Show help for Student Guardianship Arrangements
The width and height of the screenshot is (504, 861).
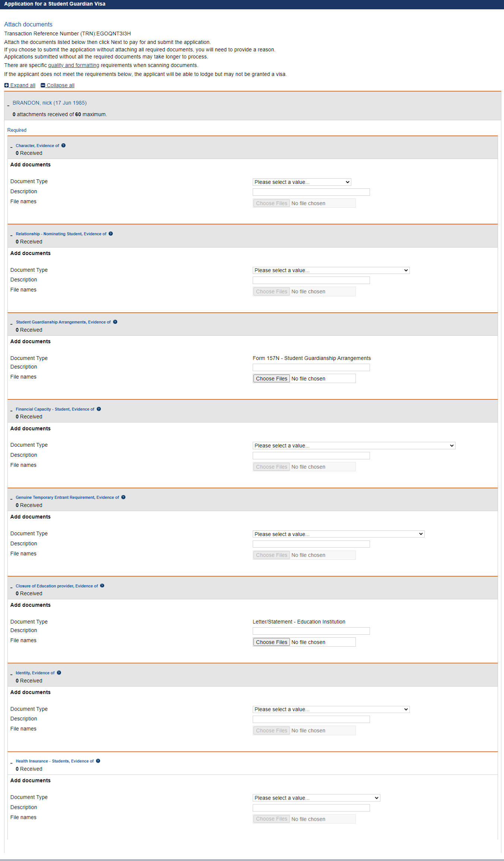click(x=115, y=322)
